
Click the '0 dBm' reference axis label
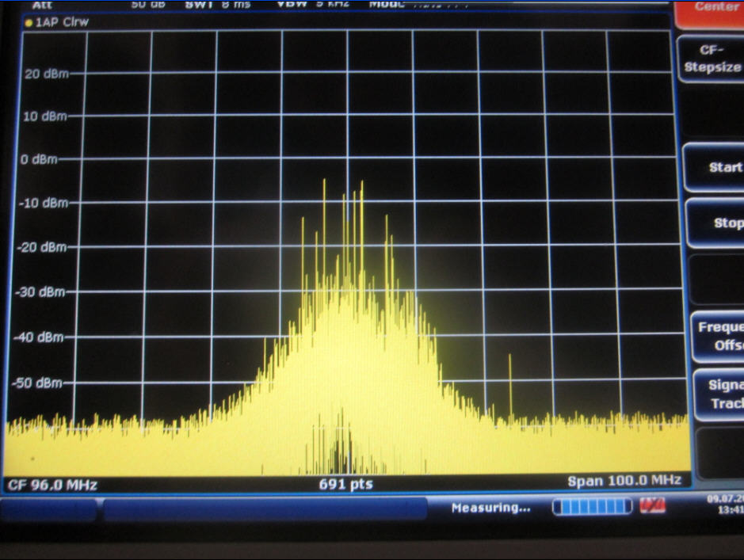click(x=39, y=159)
